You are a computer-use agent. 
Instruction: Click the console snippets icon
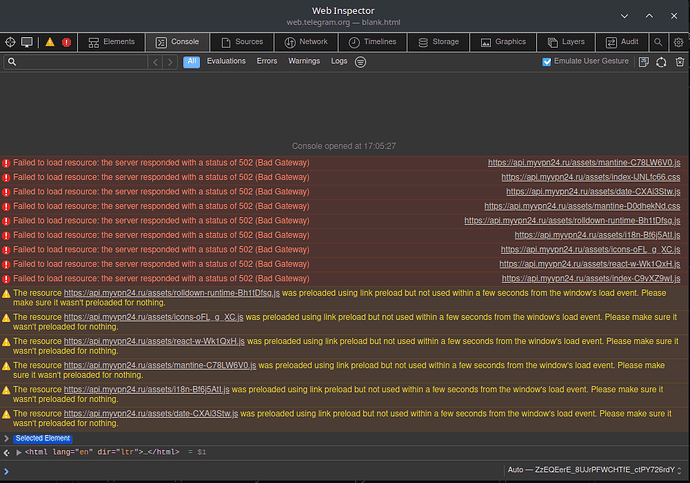click(x=644, y=62)
